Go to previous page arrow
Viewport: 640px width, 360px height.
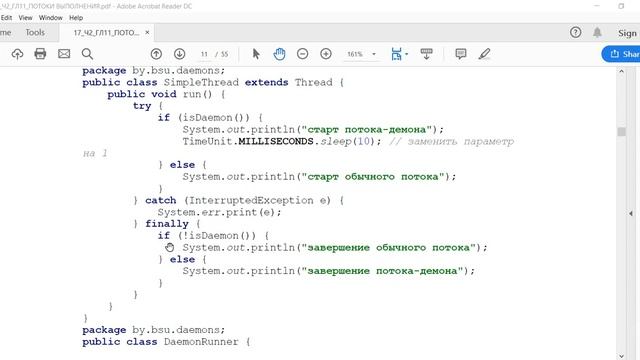coord(156,54)
